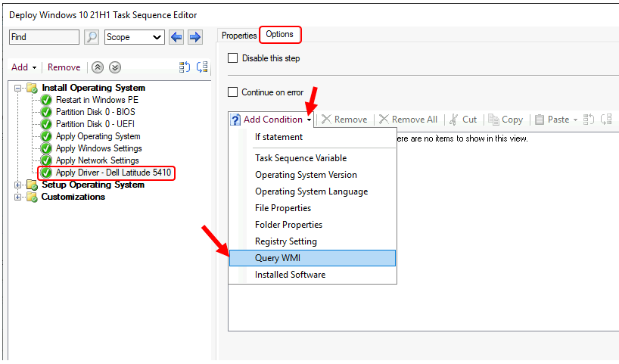Click Add Condition question mark icon
The width and height of the screenshot is (619, 364).
pos(235,120)
